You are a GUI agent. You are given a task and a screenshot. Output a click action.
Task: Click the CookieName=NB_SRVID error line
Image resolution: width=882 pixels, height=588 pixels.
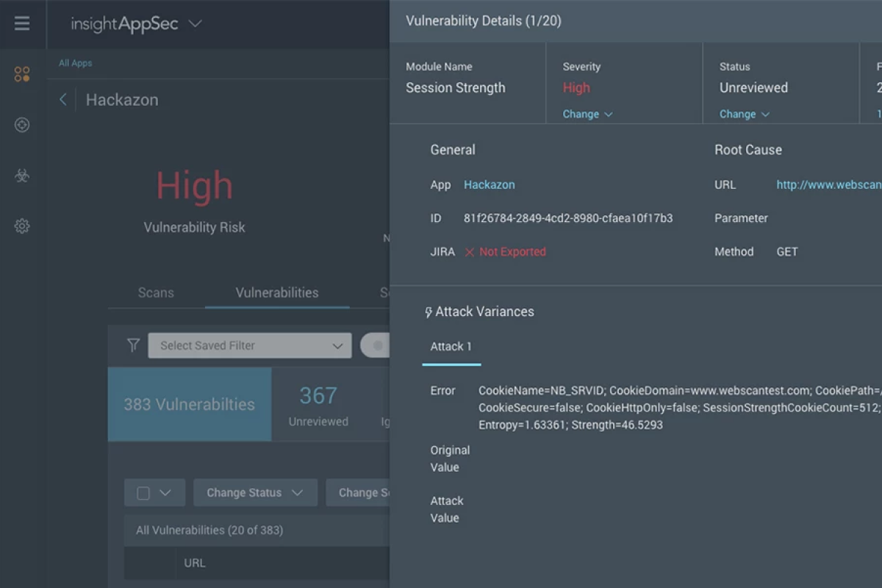pos(679,391)
